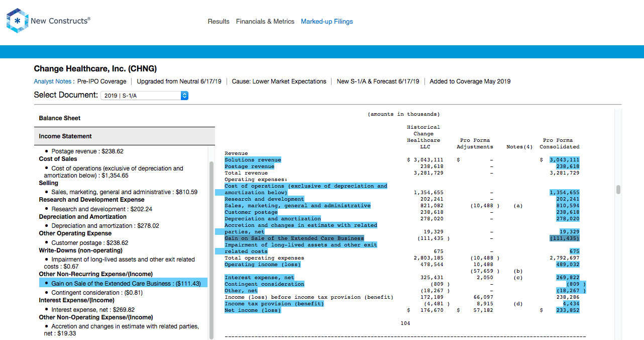The height and width of the screenshot is (340, 644).
Task: Open the Analyst Notes link
Action: point(53,81)
